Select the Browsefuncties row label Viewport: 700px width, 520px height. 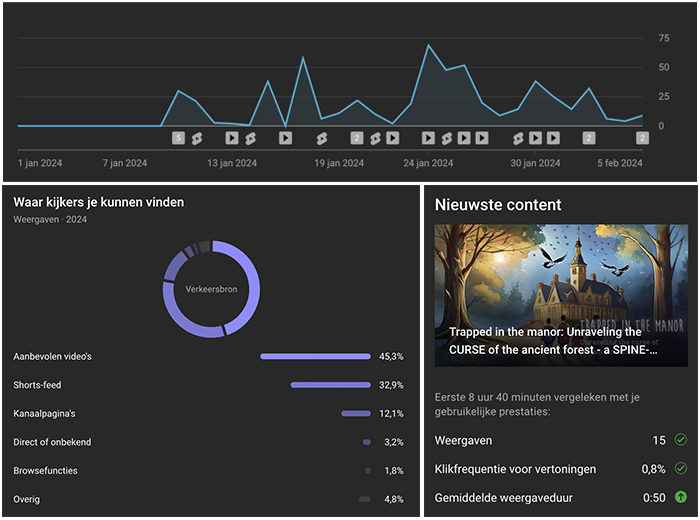45,470
